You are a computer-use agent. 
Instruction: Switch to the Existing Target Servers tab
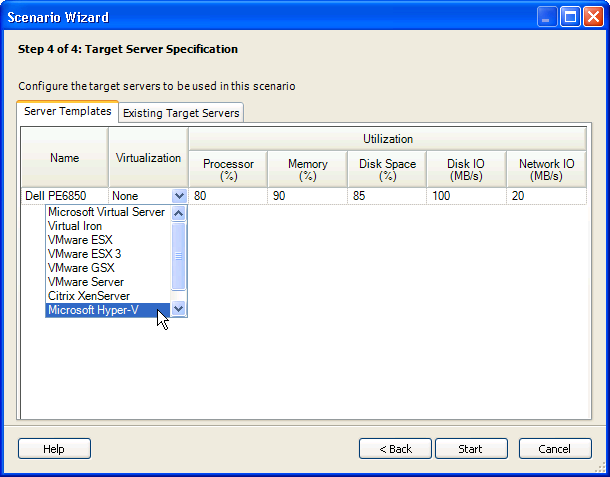pyautogui.click(x=181, y=113)
